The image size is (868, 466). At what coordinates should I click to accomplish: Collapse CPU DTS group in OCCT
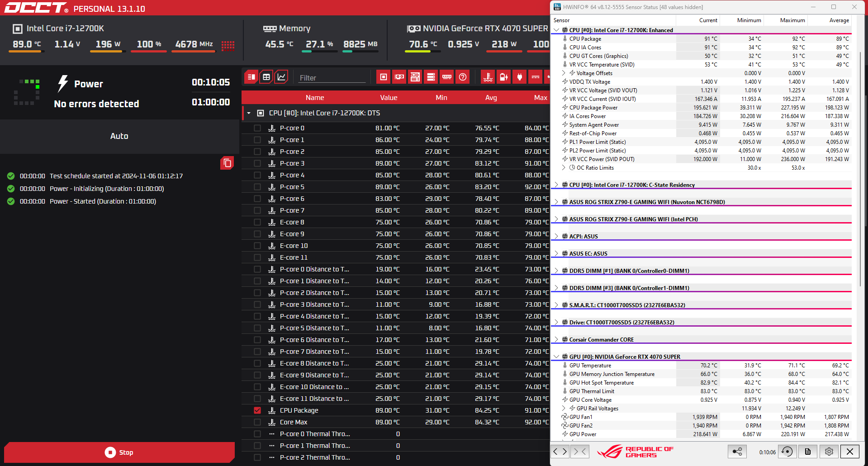pyautogui.click(x=249, y=113)
